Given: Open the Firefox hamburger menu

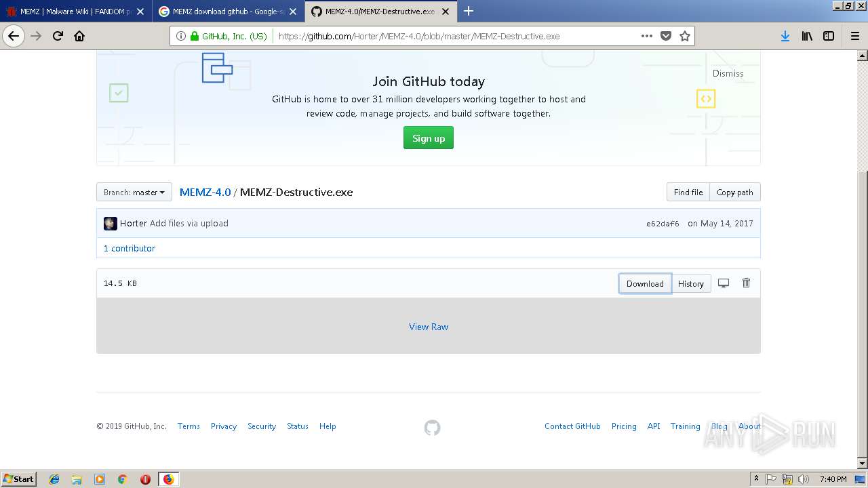Looking at the screenshot, I should pos(854,36).
